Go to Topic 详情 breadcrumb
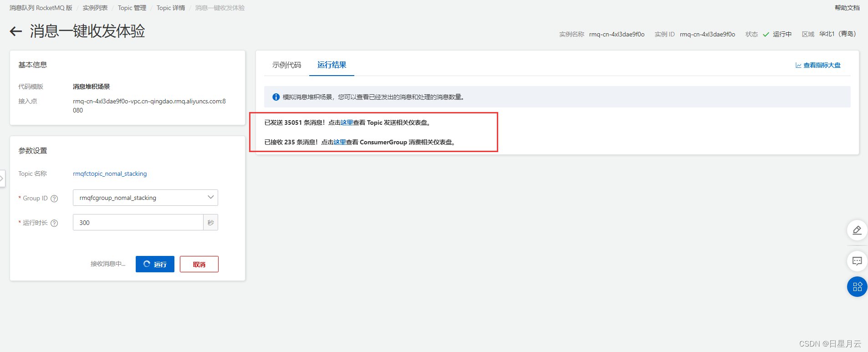The height and width of the screenshot is (352, 868). tap(171, 8)
